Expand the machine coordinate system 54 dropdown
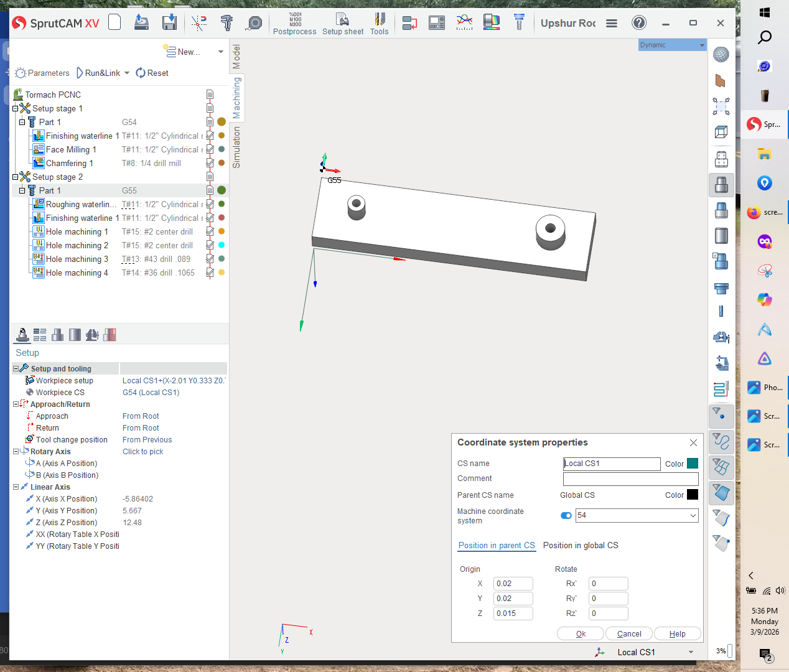This screenshot has height=672, width=789. tap(693, 515)
